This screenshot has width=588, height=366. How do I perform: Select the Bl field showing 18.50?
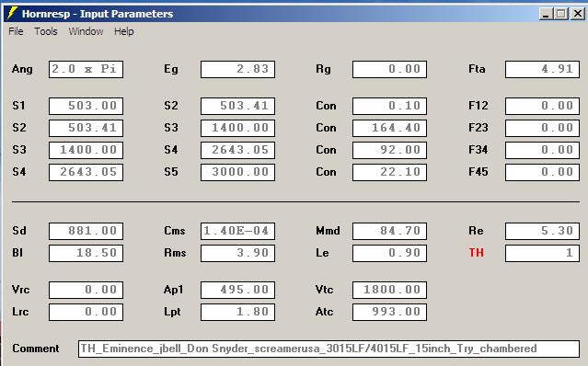(86, 253)
